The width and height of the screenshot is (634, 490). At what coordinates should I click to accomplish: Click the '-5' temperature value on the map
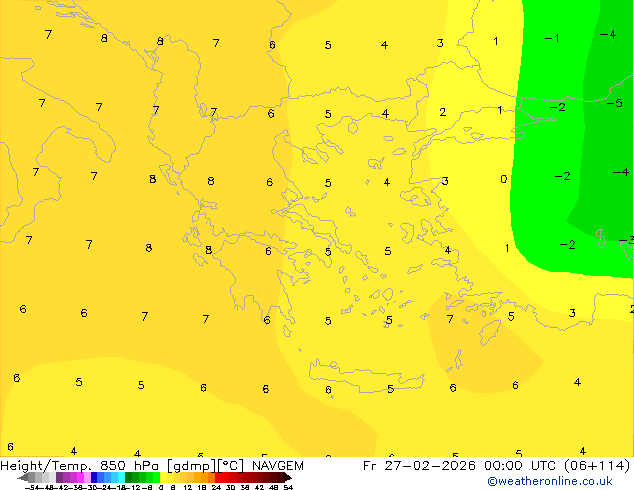click(615, 103)
